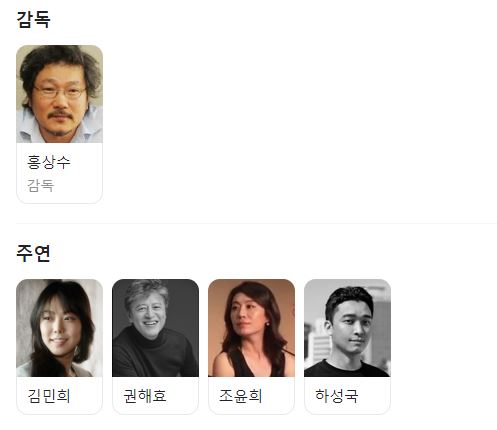The height and width of the screenshot is (430, 497).
Task: Click blank card space right of 권해효 name
Action: [x=182, y=396]
